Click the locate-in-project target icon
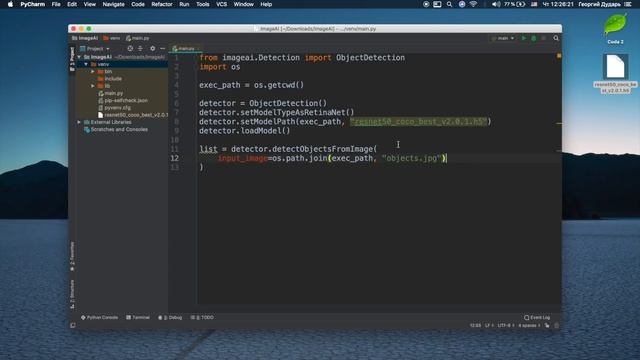This screenshot has width=640, height=360. 130,48
